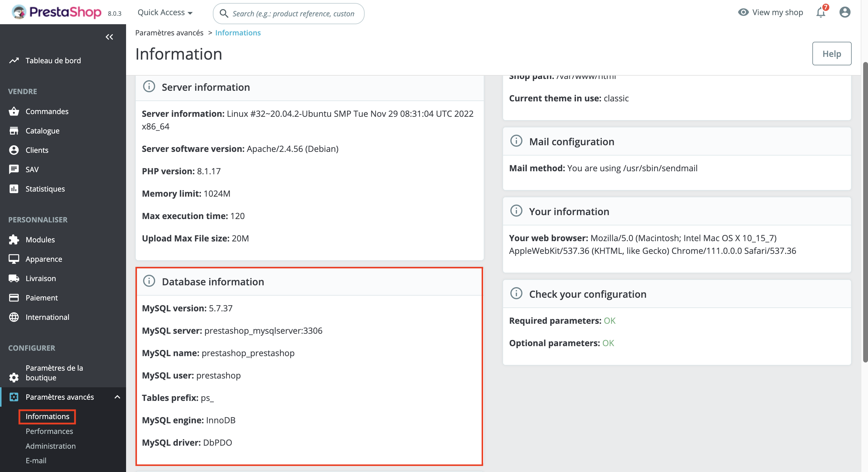Select E-mail submenu item
This screenshot has height=472, width=868.
click(x=36, y=461)
